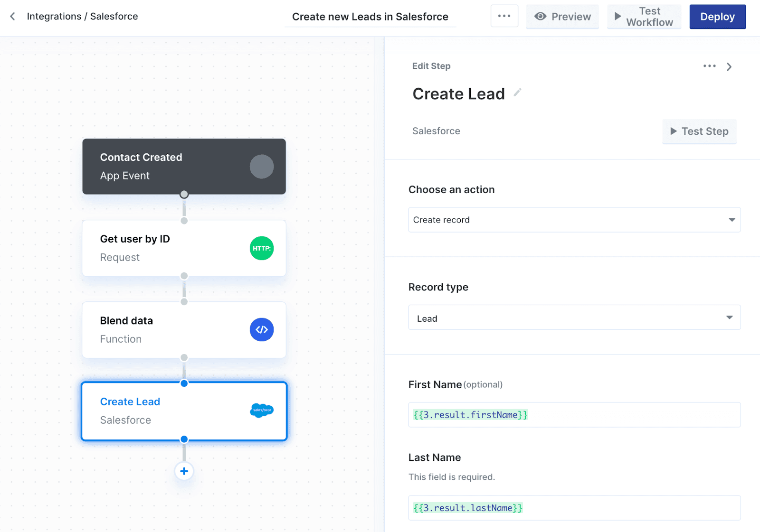Click the First Name input field
The height and width of the screenshot is (532, 760).
coord(574,415)
